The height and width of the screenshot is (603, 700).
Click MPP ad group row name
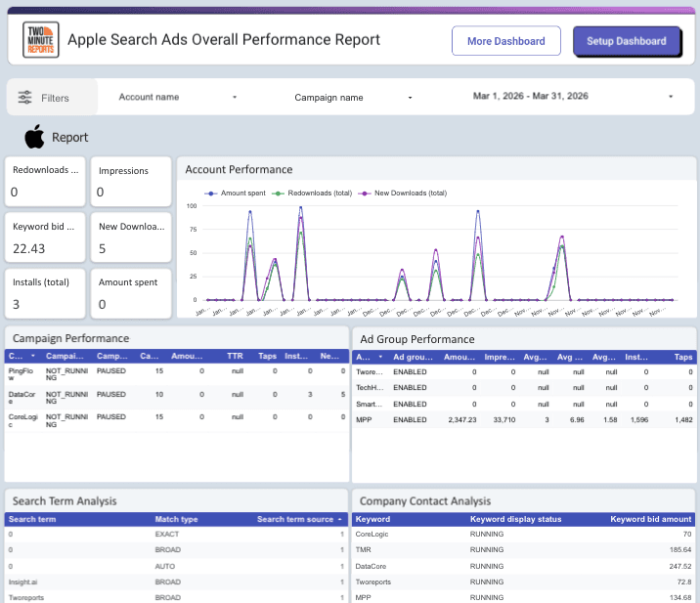(364, 419)
